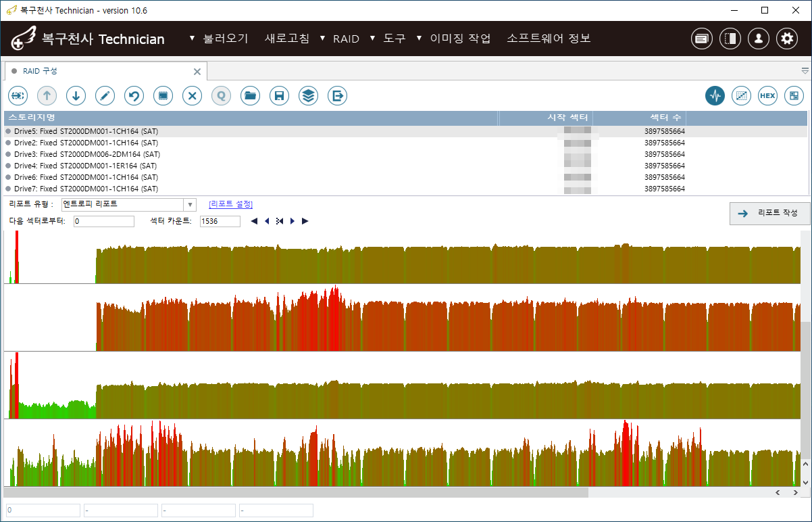Click the stacked layers toolbar icon

tap(308, 96)
